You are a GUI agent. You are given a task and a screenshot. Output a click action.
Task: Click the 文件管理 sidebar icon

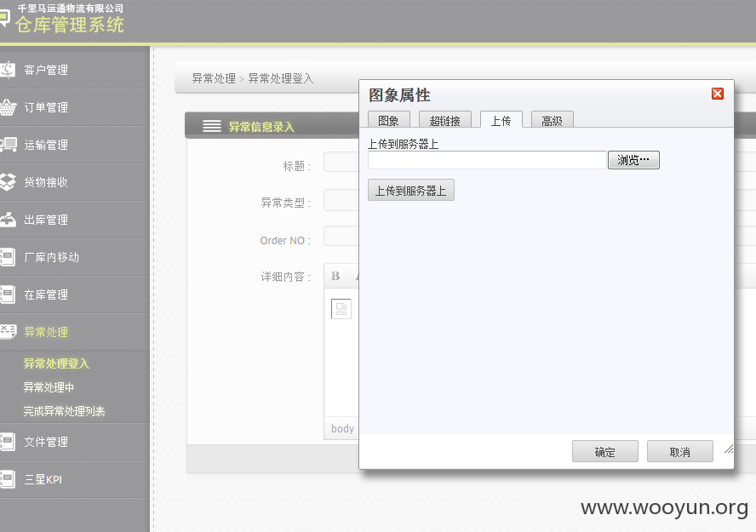coord(7,442)
